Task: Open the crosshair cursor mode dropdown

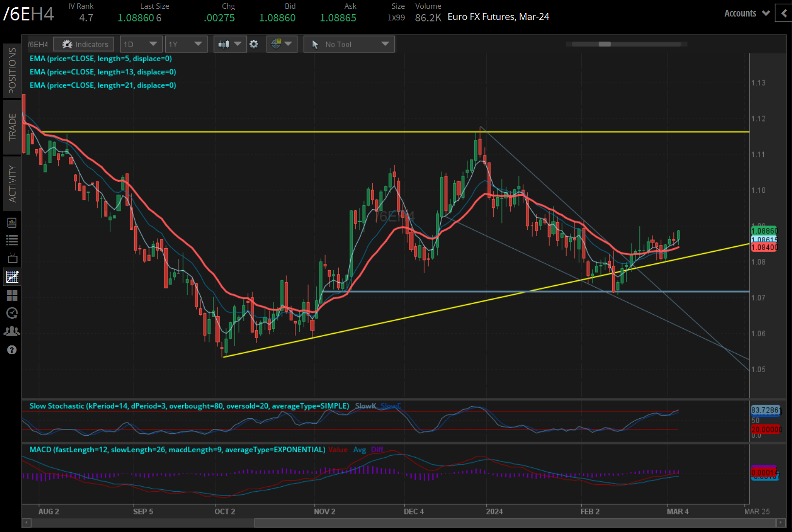Action: [281, 44]
